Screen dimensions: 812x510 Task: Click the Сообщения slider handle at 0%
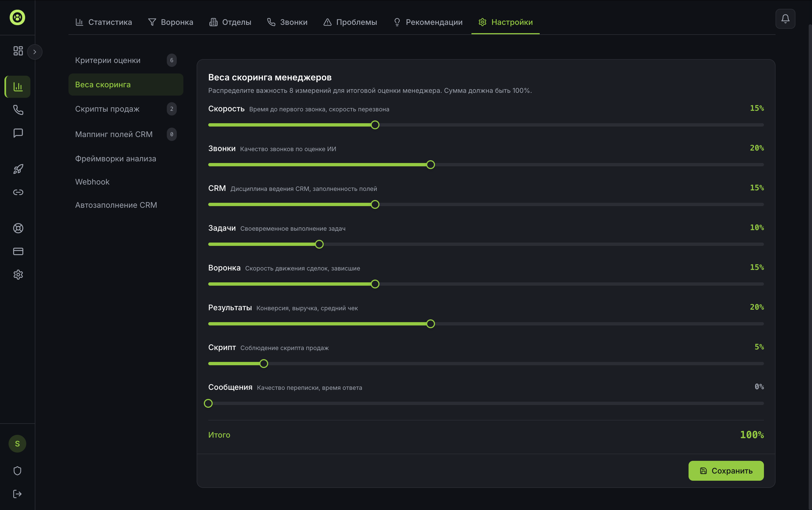click(x=209, y=403)
